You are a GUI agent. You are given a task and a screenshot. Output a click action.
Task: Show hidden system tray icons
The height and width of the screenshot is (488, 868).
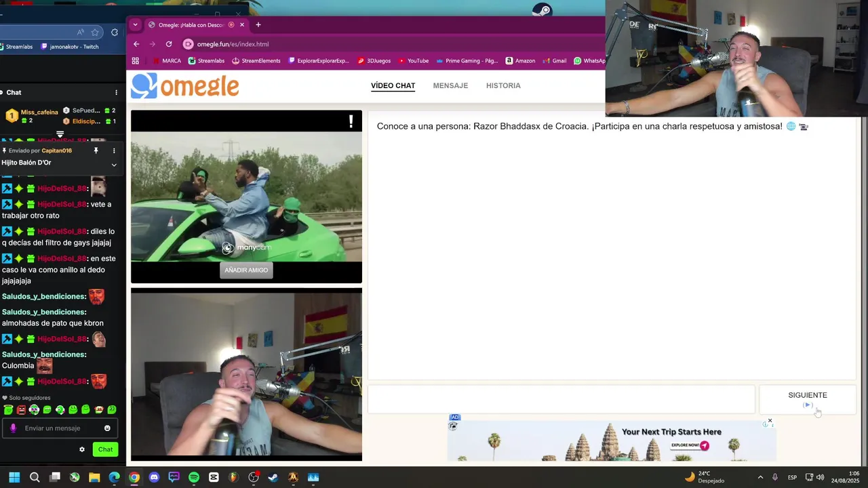[x=760, y=477]
